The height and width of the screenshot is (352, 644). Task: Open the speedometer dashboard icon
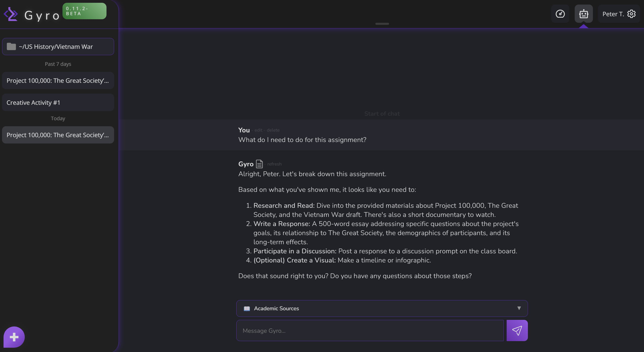click(560, 14)
